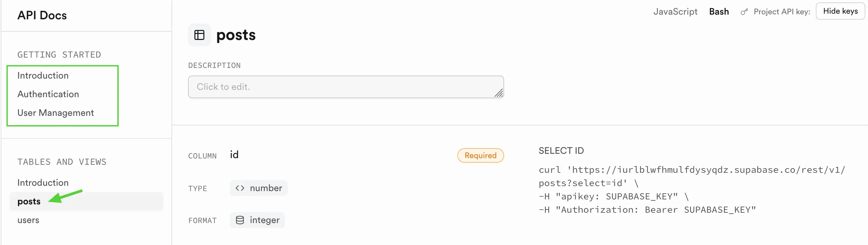This screenshot has height=245, width=868.
Task: Go to User Management section
Action: (x=55, y=113)
